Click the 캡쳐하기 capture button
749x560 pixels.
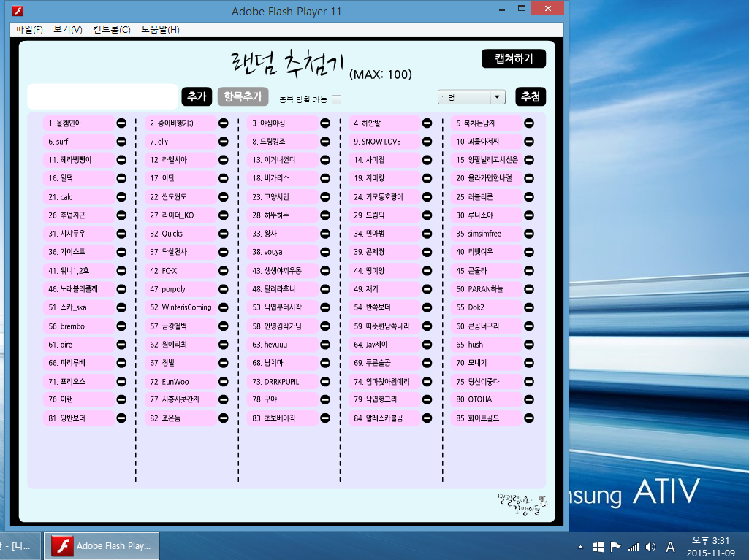point(514,58)
